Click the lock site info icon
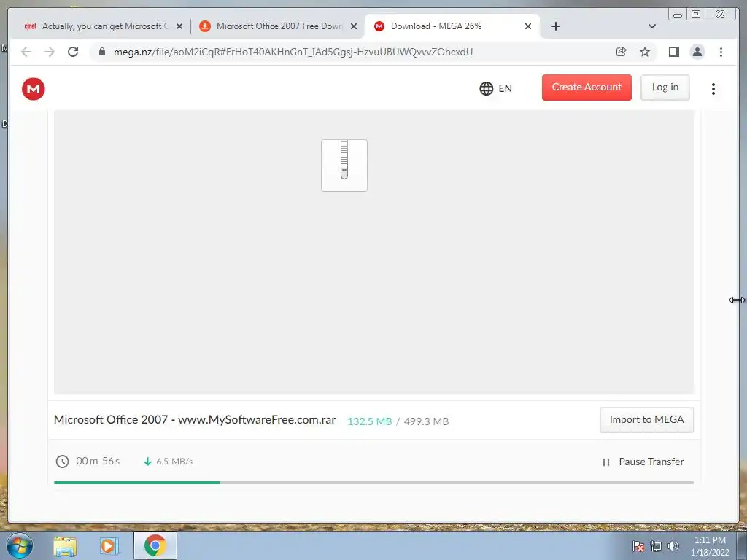747x560 pixels. [102, 52]
